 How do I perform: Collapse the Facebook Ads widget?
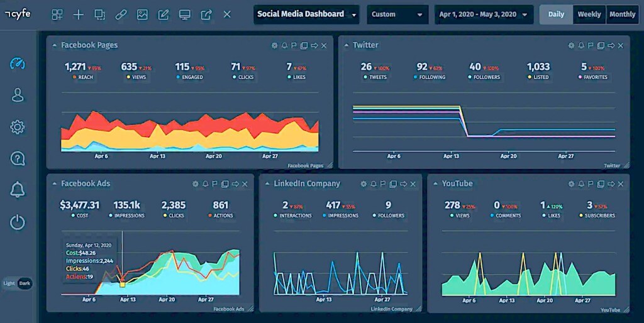coord(55,184)
